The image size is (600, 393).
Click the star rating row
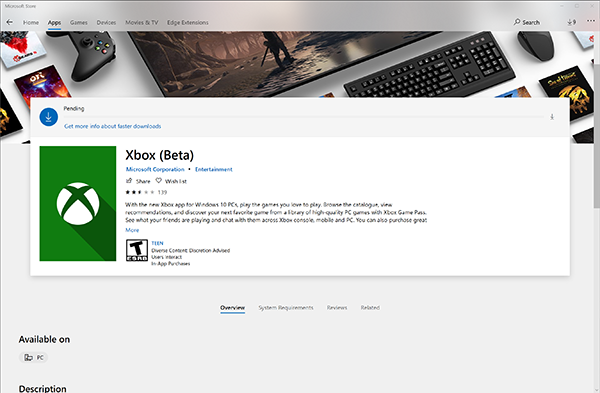140,192
